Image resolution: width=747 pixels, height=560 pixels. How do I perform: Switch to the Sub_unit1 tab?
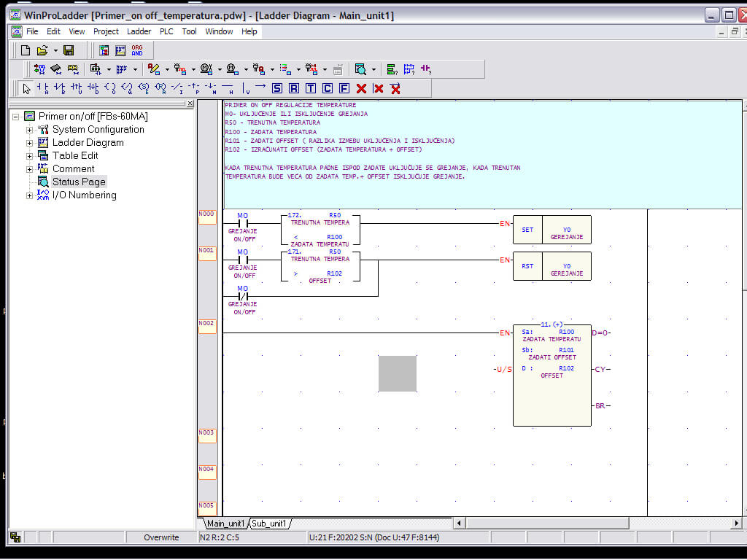pos(271,523)
